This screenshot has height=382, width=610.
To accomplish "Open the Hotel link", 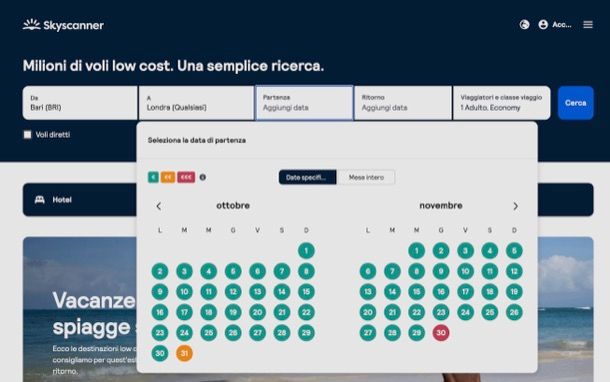I will 62,200.
